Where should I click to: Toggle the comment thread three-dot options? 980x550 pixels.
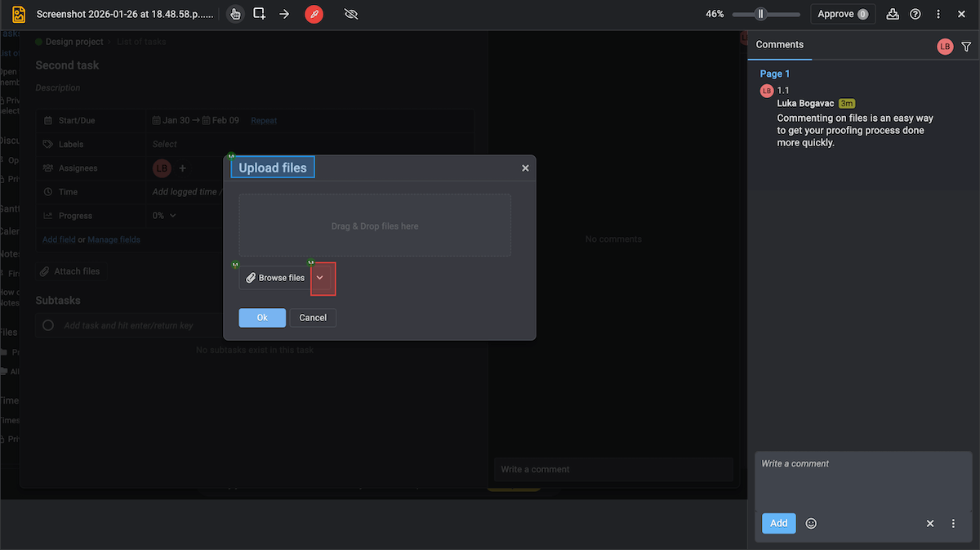pyautogui.click(x=952, y=523)
